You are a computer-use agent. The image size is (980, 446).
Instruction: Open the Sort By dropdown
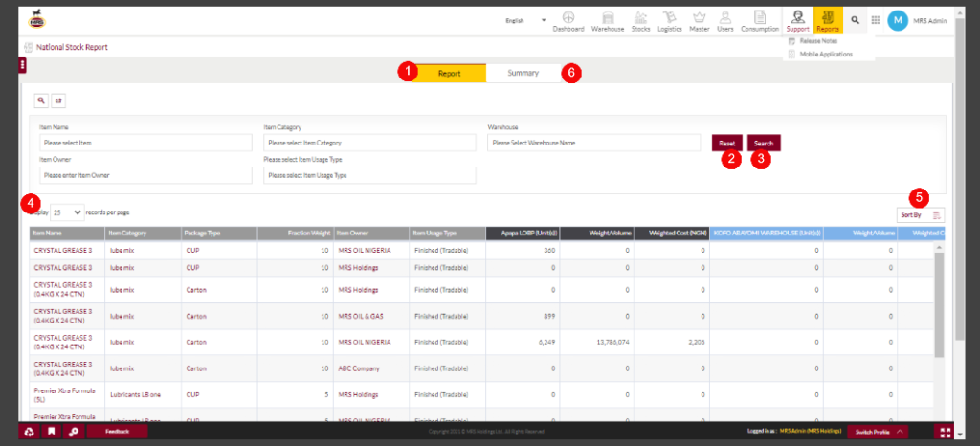click(x=922, y=215)
